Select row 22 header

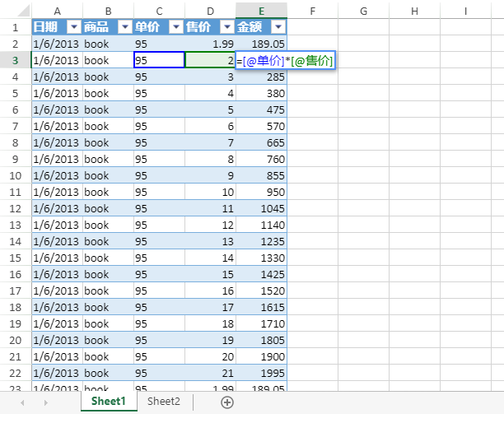point(16,373)
